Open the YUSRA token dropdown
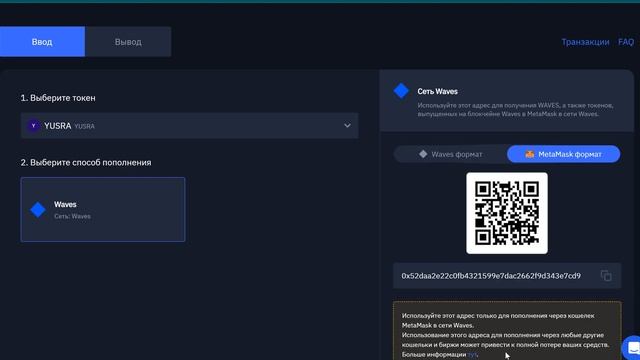Screen dimensions: 640x360 [x=190, y=126]
